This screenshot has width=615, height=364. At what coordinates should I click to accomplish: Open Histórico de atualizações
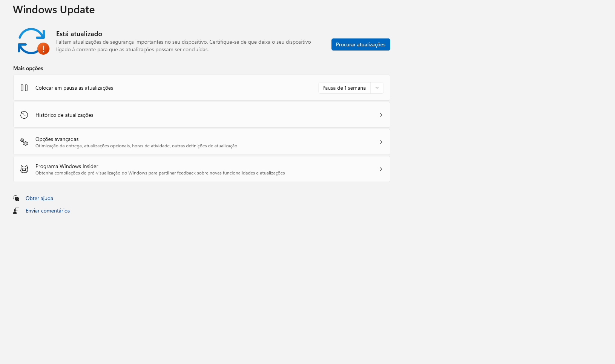[x=202, y=115]
